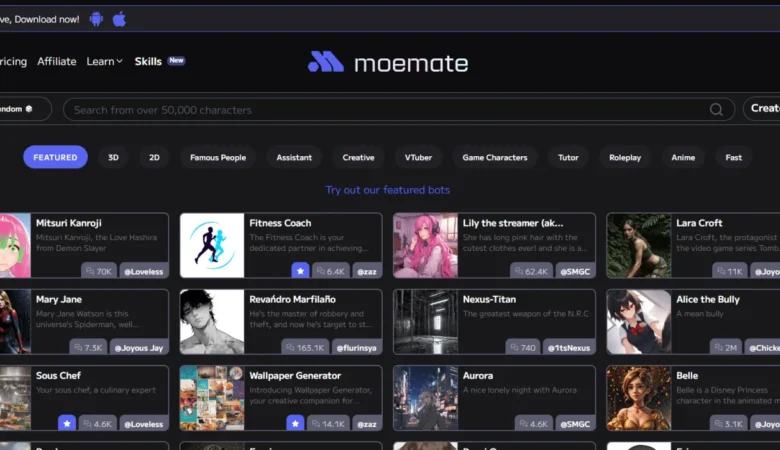Click the 740 chat count on Nexus-Titan
Image resolution: width=780 pixels, height=450 pixels.
523,348
